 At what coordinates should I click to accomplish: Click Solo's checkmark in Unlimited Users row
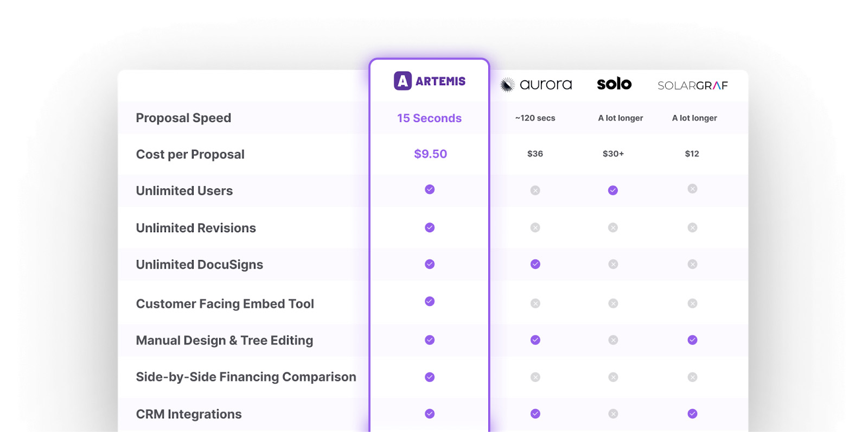[613, 190]
